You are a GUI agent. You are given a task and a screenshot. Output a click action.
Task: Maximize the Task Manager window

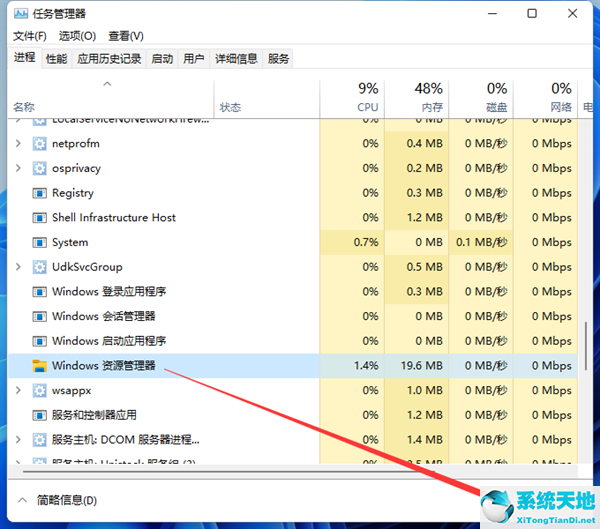point(532,14)
